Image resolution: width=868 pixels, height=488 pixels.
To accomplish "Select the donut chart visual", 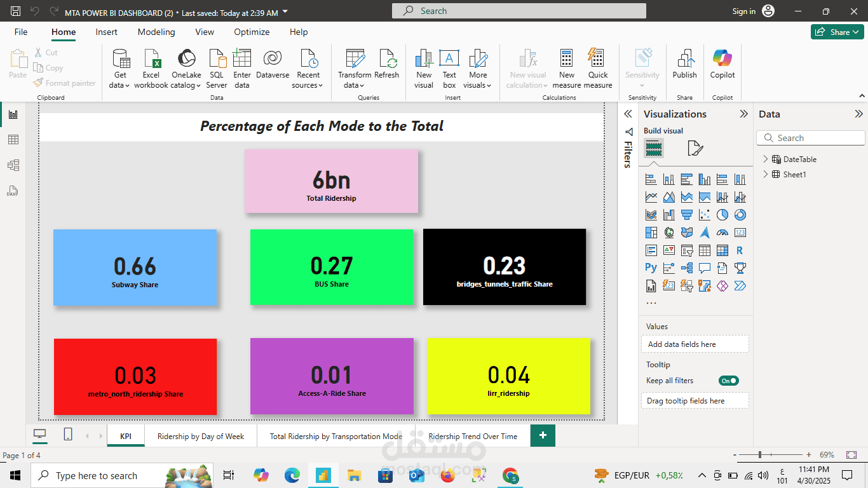I will pyautogui.click(x=740, y=215).
